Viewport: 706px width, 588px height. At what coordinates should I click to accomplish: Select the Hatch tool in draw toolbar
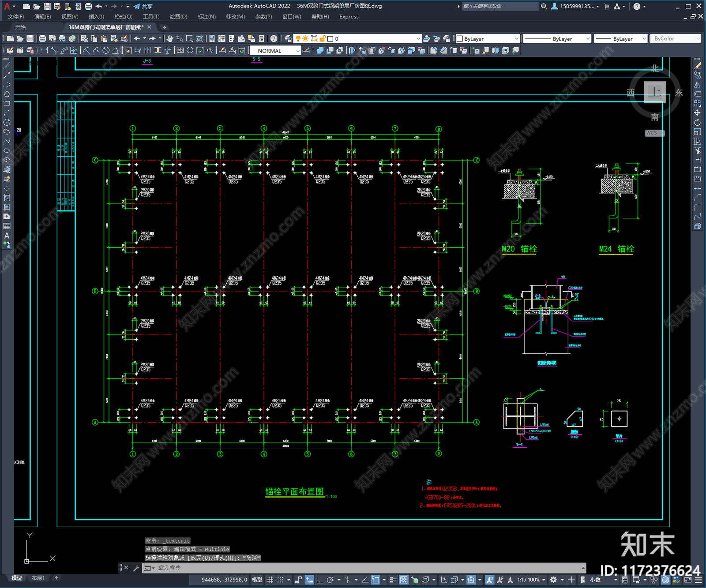7,198
